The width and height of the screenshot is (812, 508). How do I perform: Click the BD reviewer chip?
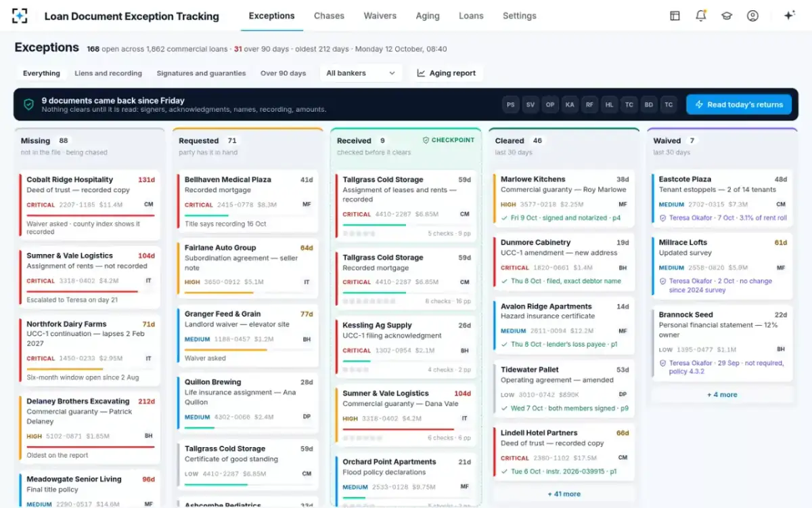pyautogui.click(x=649, y=104)
